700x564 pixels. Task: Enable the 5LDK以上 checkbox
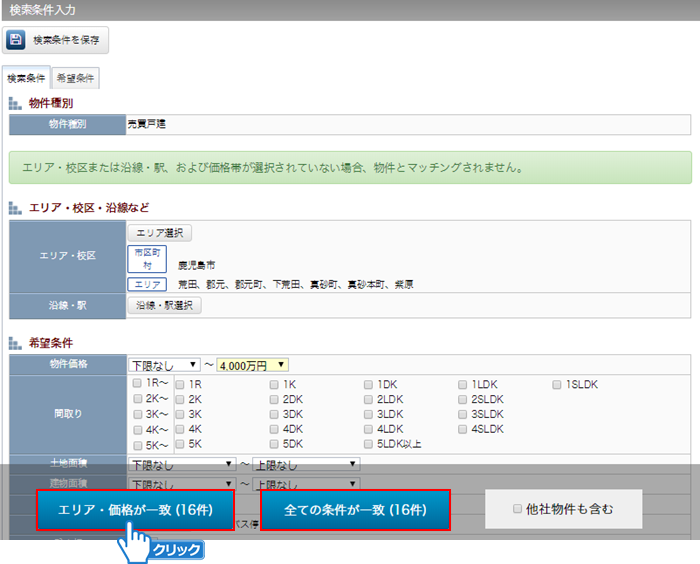(x=368, y=444)
